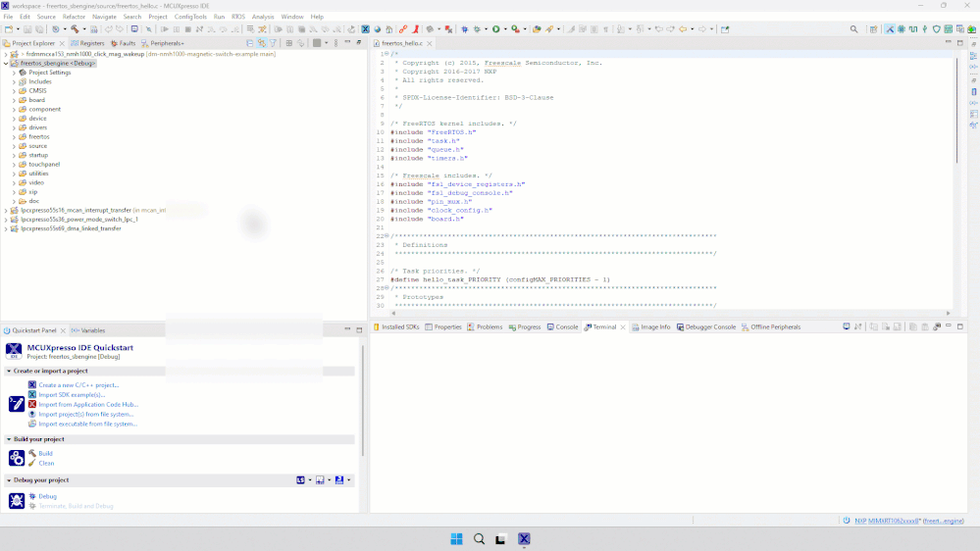Open dropdown next to the LS probe icon
Image resolution: width=980 pixels, height=551 pixels.
pyautogui.click(x=309, y=480)
